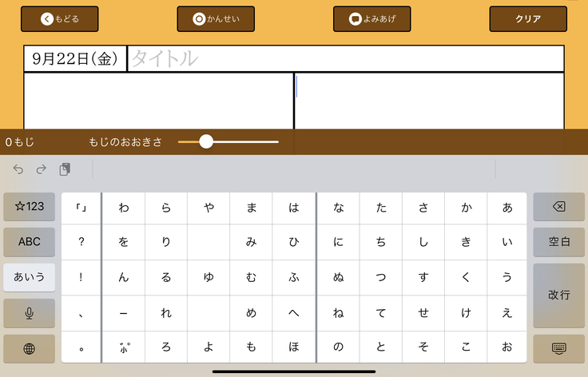Tap the た key
The image size is (588, 377).
pos(381,208)
